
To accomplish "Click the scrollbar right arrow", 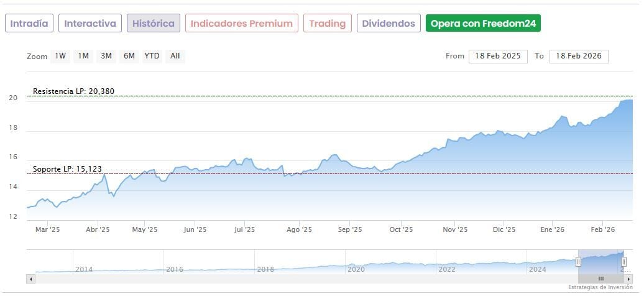I will (629, 279).
